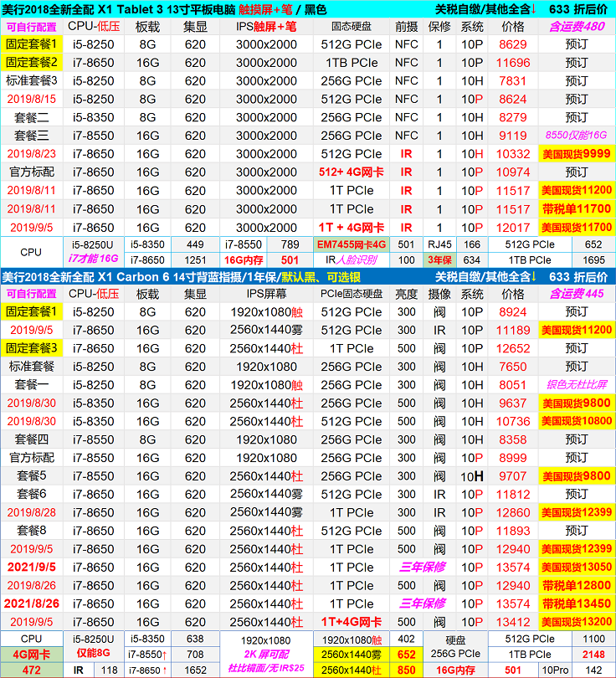Select the 套餐三 row label
616x678 pixels.
pos(32,136)
